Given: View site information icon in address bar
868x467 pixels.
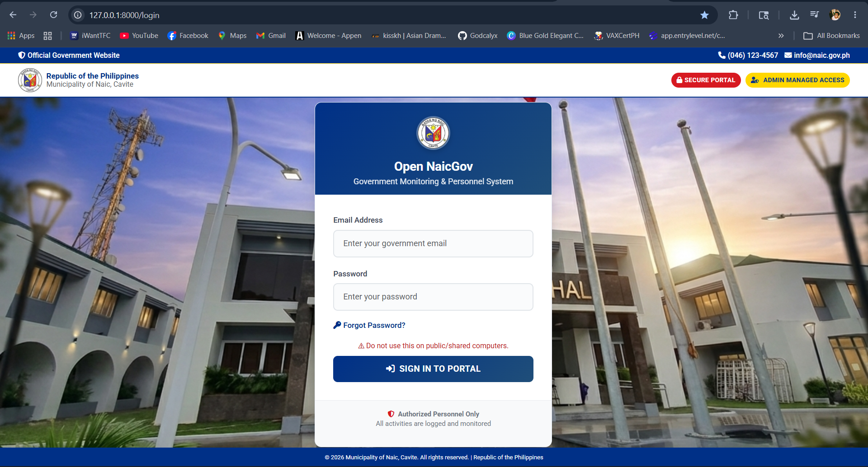Looking at the screenshot, I should tap(78, 15).
